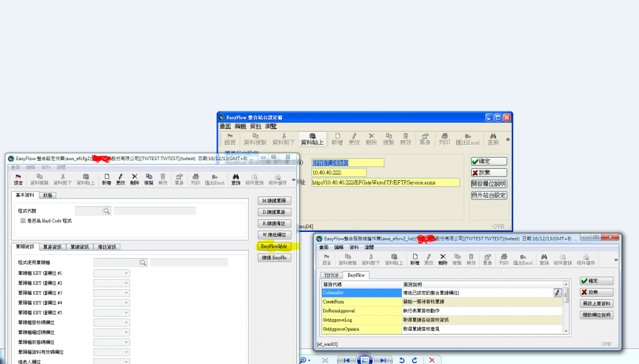Open 資料 menu in aws_efsrv2_list window
The width and height of the screenshot is (639, 364).
point(354,247)
